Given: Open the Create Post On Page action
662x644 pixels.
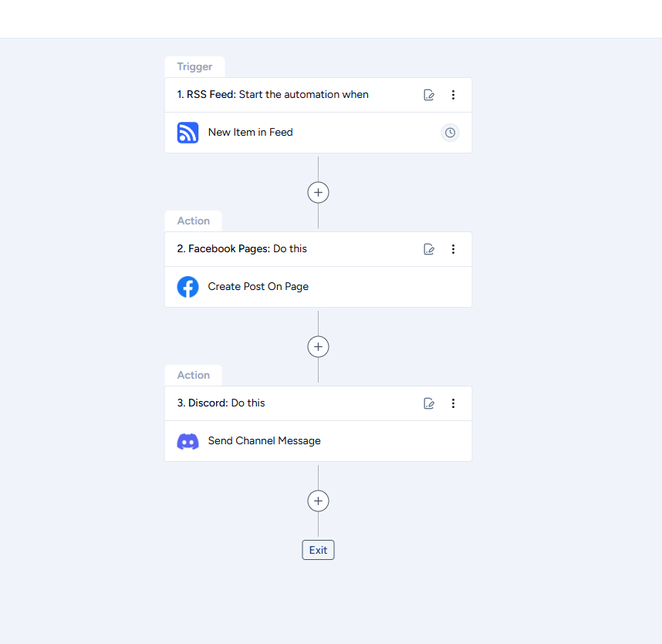Looking at the screenshot, I should 258,287.
